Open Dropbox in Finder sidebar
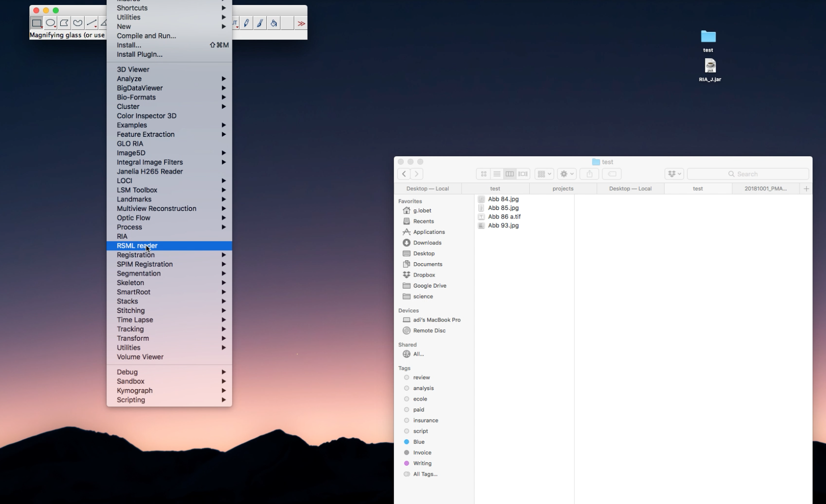The width and height of the screenshot is (826, 504). click(x=424, y=275)
